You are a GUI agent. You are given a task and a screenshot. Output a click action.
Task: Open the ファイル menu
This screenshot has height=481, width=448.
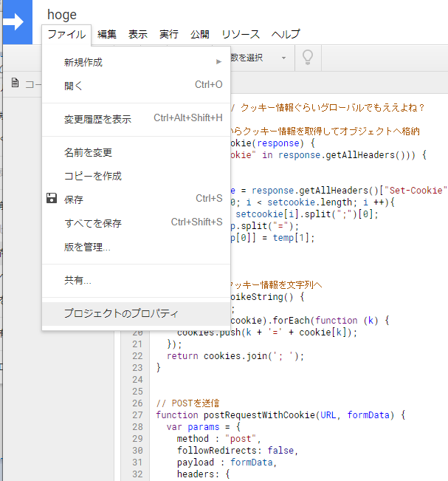pos(66,34)
